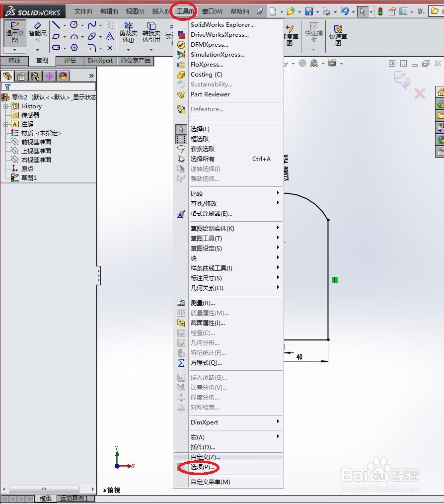444x504 pixels.
Task: Select the Point sketch tool
Action: pyautogui.click(x=110, y=48)
